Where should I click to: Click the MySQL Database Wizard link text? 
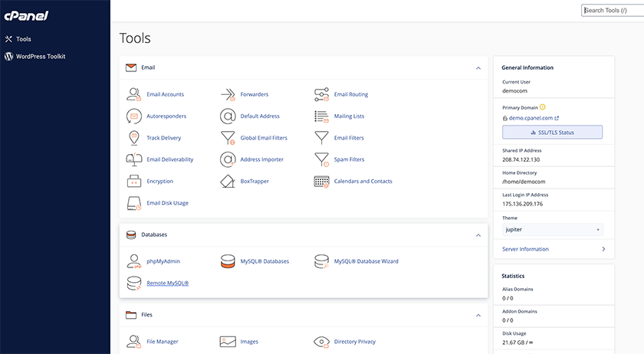click(366, 261)
